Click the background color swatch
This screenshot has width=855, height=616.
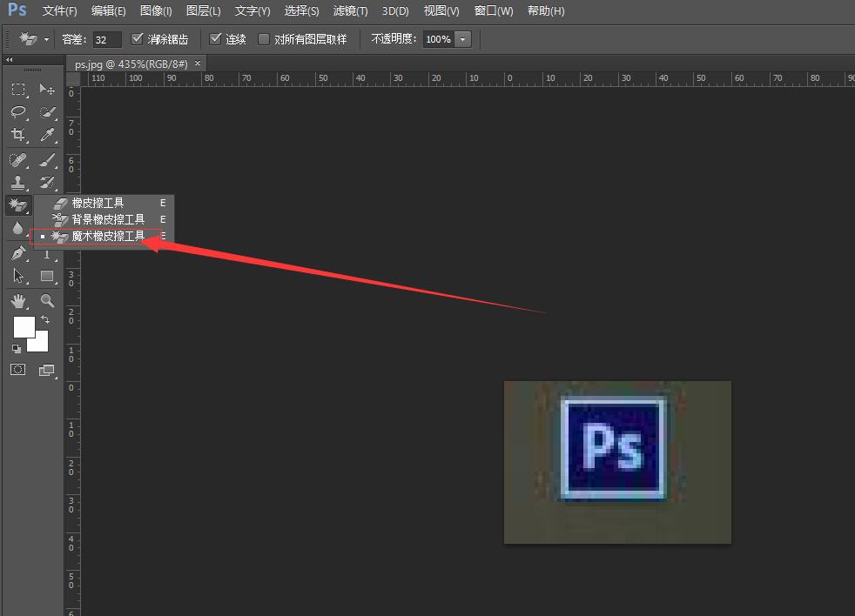pos(40,344)
